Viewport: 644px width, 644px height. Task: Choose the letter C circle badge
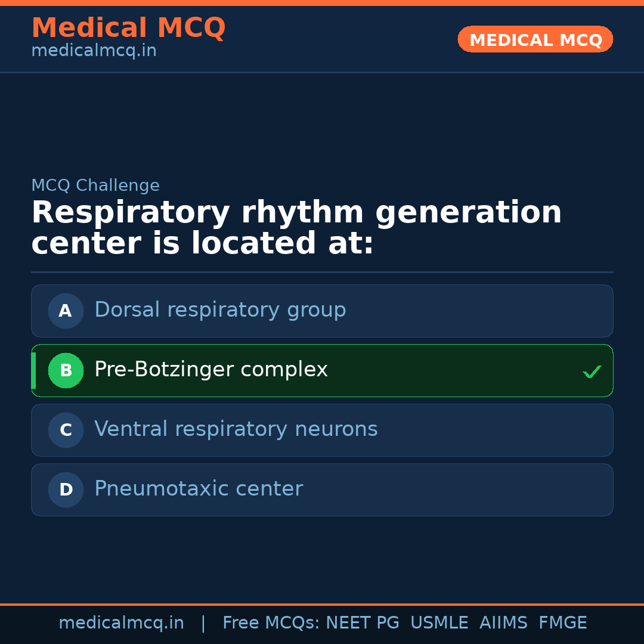pyautogui.click(x=66, y=430)
